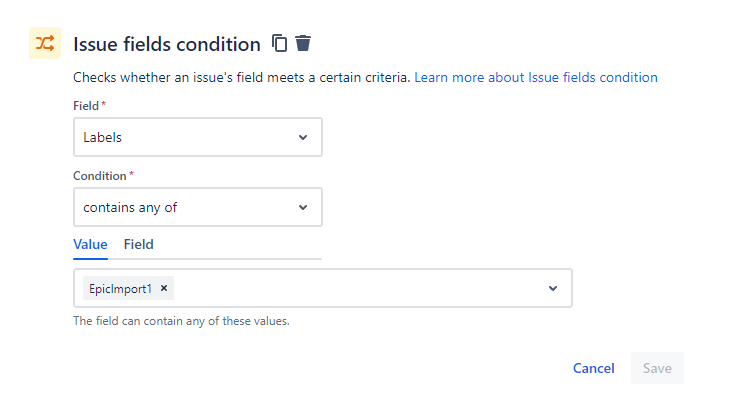Click the required Field label text

point(87,105)
